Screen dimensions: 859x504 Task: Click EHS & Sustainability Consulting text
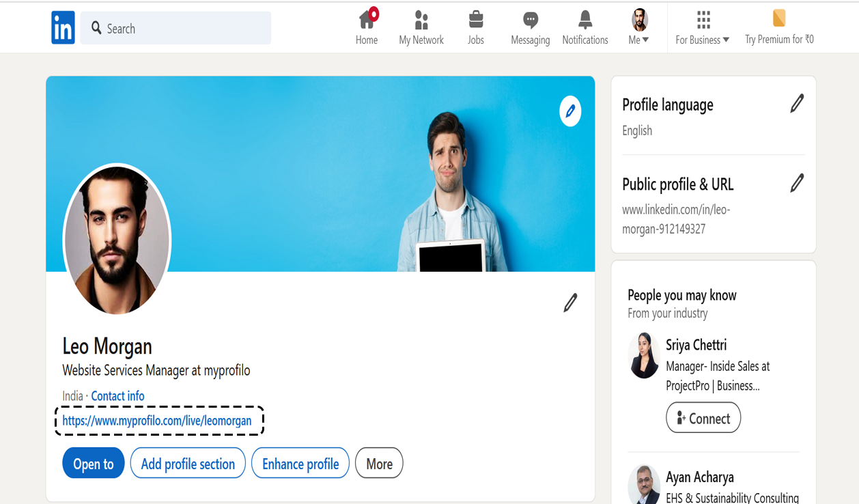tap(733, 497)
